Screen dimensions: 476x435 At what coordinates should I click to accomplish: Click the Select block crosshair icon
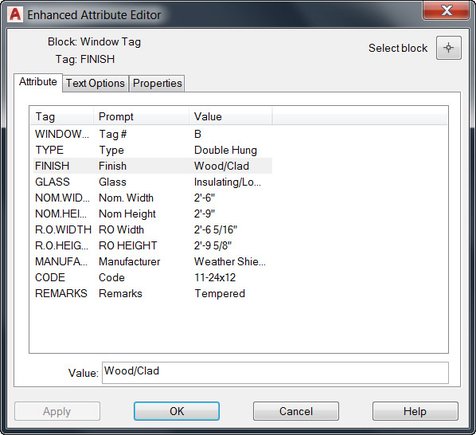449,48
